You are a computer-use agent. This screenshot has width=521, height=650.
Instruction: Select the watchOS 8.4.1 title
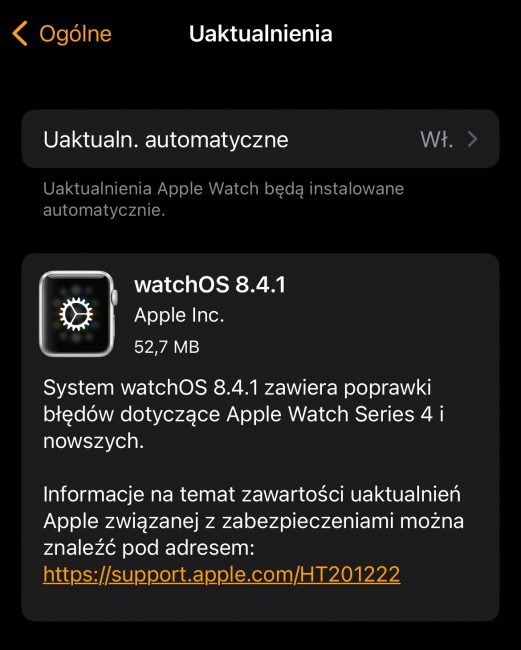(210, 285)
